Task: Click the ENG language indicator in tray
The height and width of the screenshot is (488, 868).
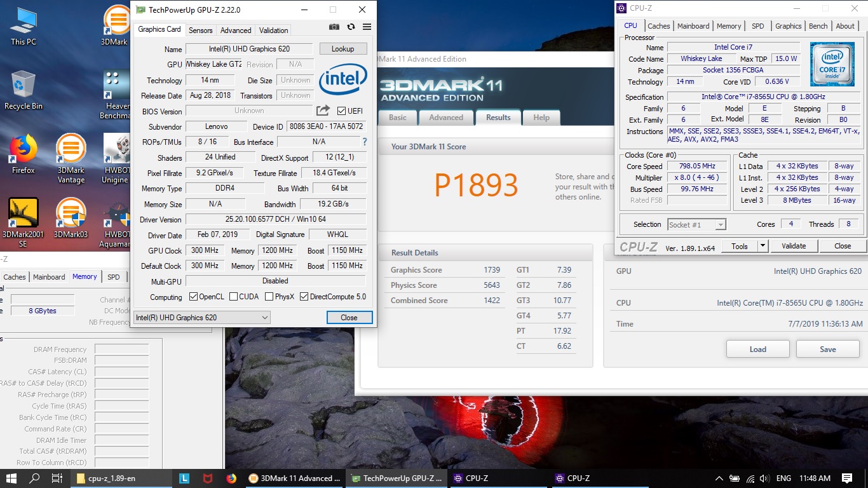Action: coord(783,478)
